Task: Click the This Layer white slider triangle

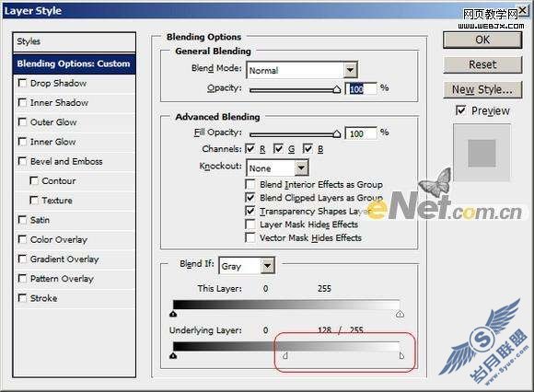Action: coord(400,314)
